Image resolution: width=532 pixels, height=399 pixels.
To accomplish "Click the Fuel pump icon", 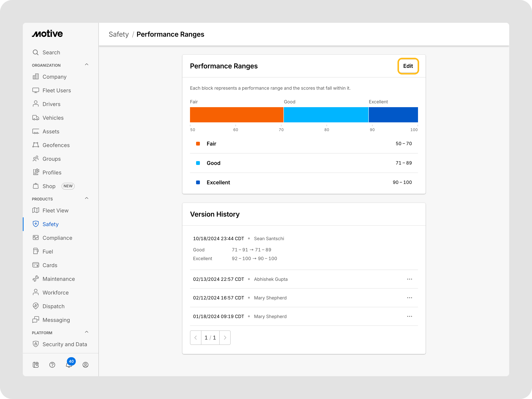I will pyautogui.click(x=36, y=251).
